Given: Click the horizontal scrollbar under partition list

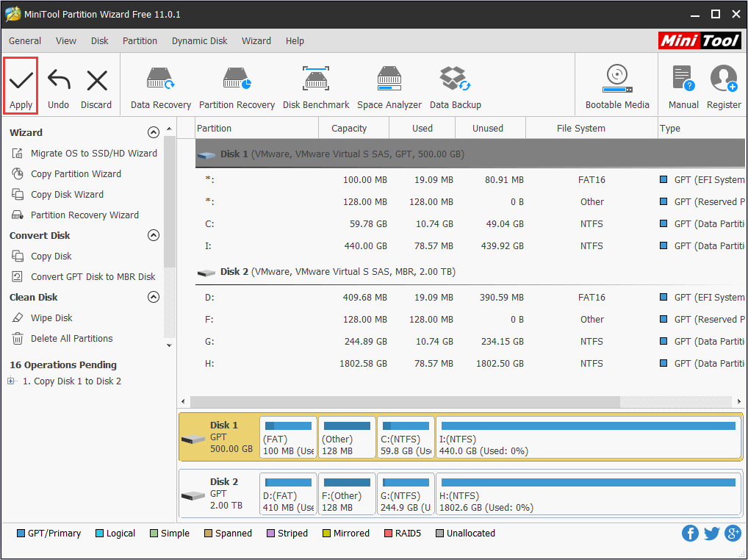Looking at the screenshot, I should pyautogui.click(x=405, y=402).
